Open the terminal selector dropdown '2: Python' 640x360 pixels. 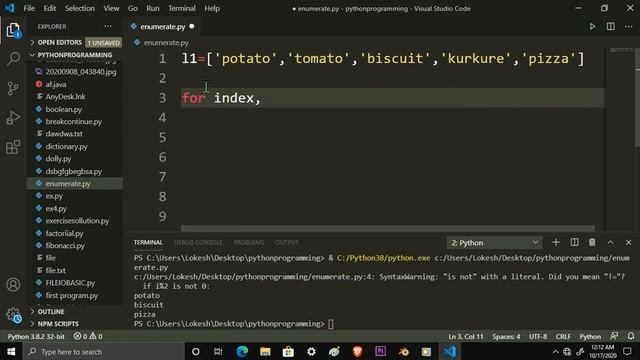click(x=494, y=243)
